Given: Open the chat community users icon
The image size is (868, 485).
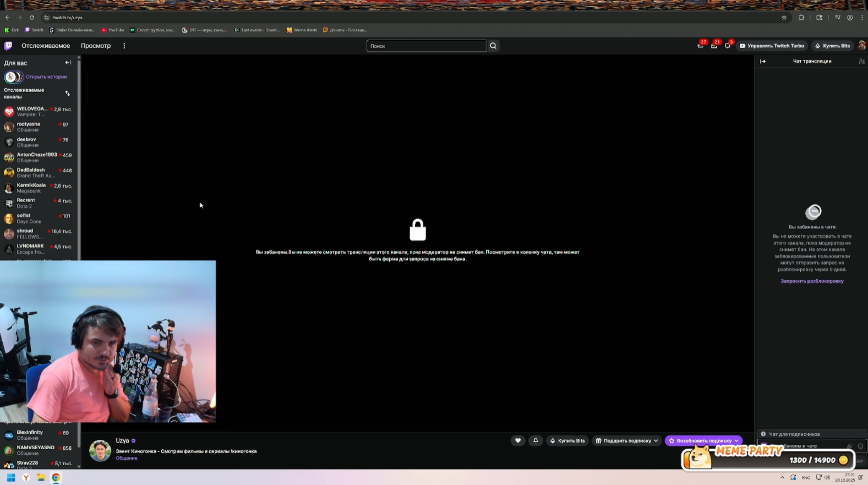Looking at the screenshot, I should 861,61.
